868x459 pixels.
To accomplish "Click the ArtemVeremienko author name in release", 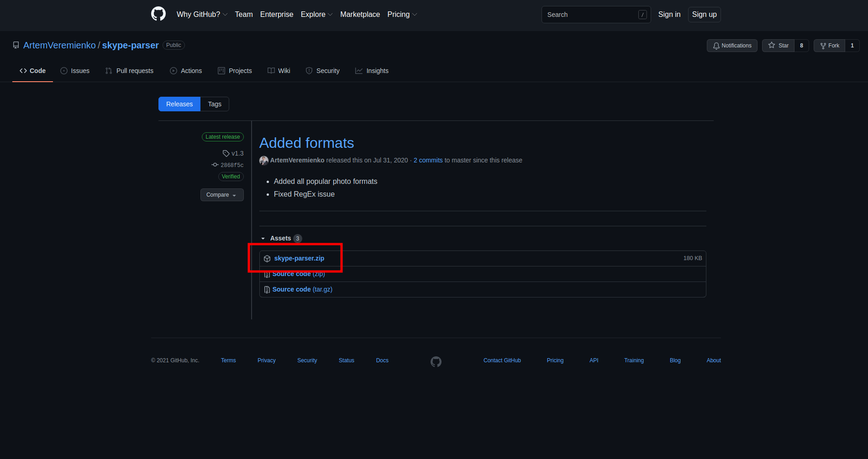I will pyautogui.click(x=297, y=160).
